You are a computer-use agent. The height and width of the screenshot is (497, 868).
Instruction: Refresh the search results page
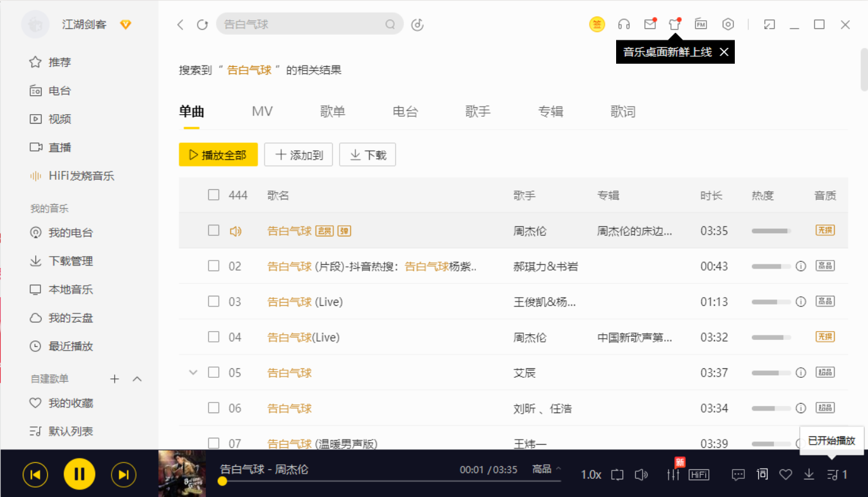point(202,25)
